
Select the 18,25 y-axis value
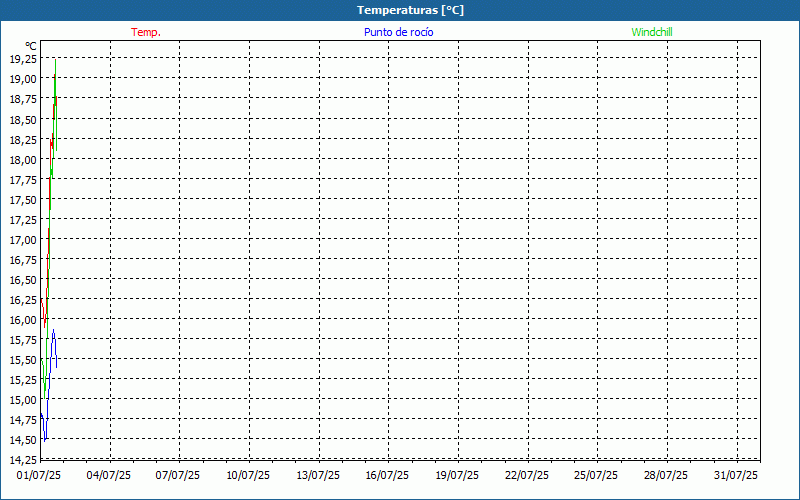tap(23, 140)
